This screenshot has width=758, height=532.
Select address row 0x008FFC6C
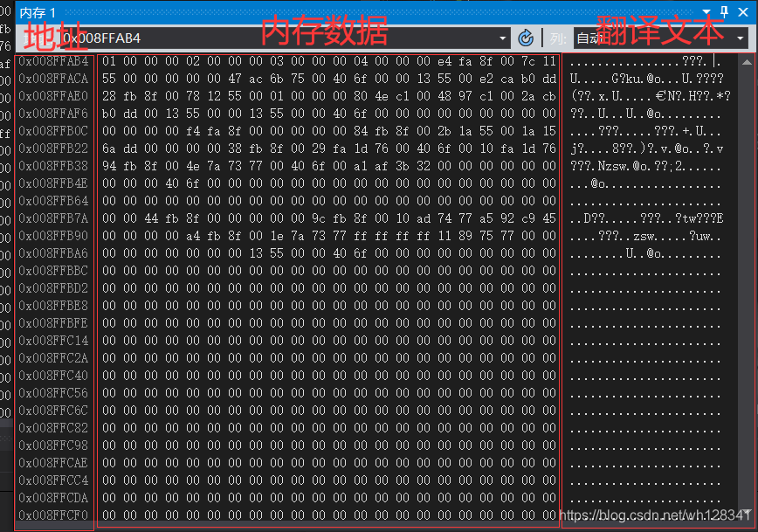pos(53,410)
